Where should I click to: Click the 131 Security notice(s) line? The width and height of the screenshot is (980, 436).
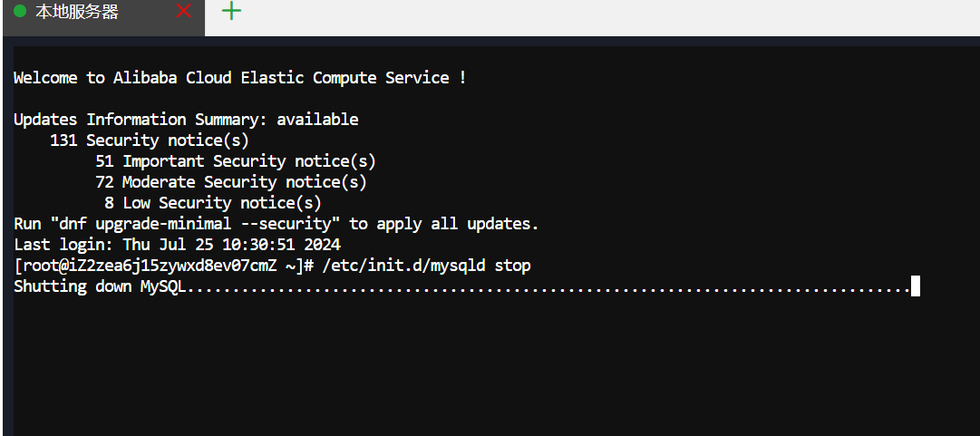[x=150, y=140]
